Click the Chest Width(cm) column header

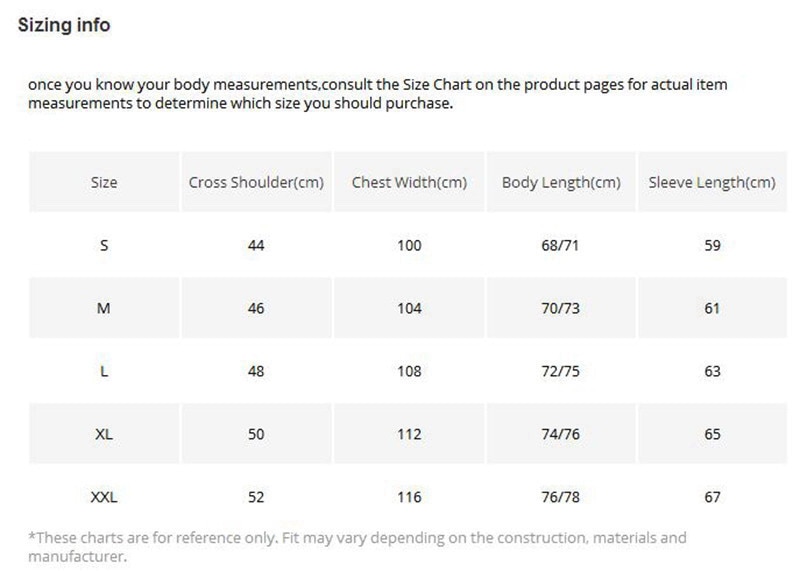[x=409, y=182]
